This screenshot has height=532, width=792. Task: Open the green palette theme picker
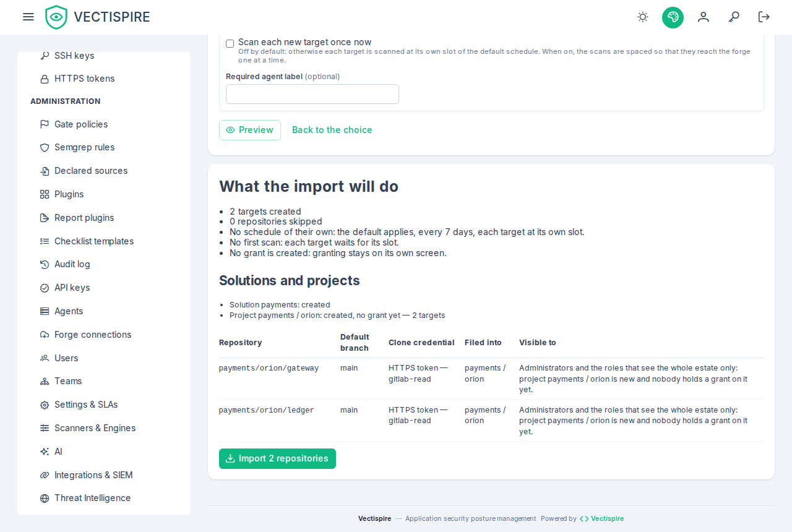673,17
